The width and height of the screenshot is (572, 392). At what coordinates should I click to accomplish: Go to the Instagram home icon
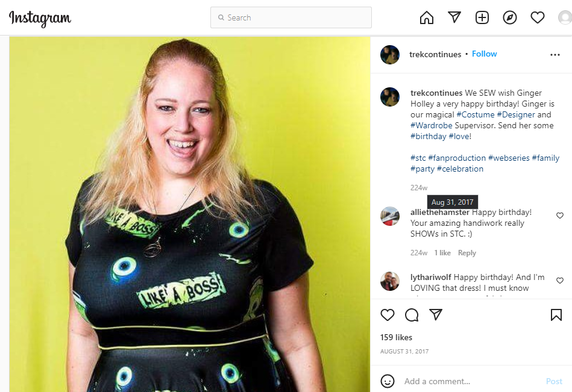coord(427,17)
